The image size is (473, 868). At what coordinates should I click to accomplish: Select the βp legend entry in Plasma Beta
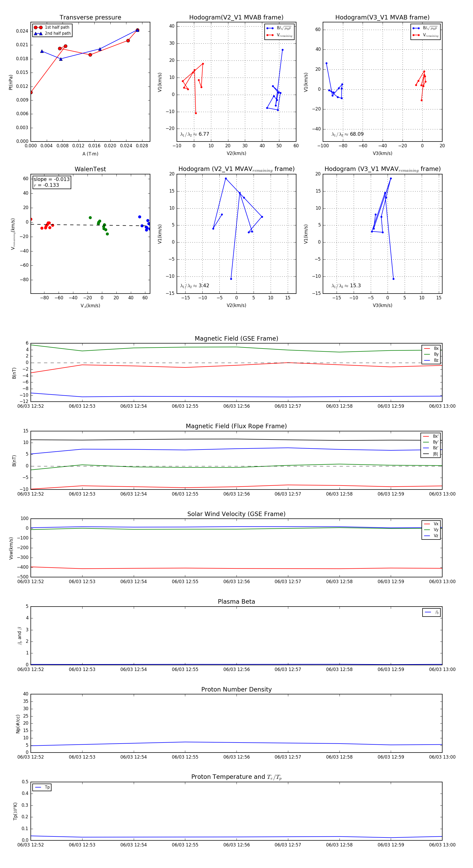pos(431,612)
